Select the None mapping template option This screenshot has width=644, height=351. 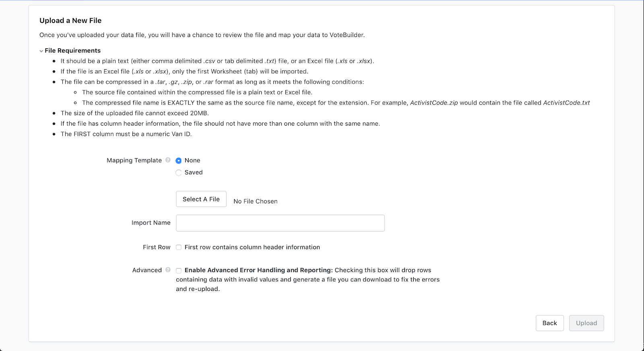pos(179,161)
